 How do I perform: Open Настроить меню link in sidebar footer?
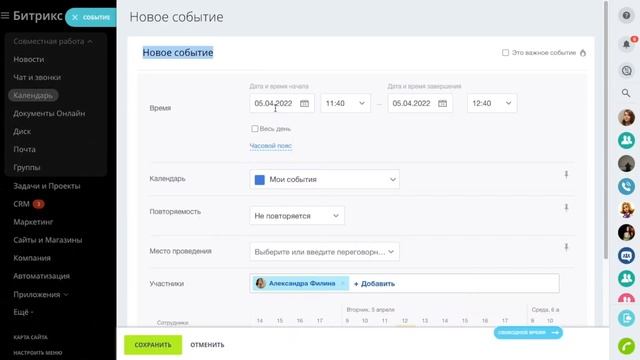pyautogui.click(x=38, y=353)
